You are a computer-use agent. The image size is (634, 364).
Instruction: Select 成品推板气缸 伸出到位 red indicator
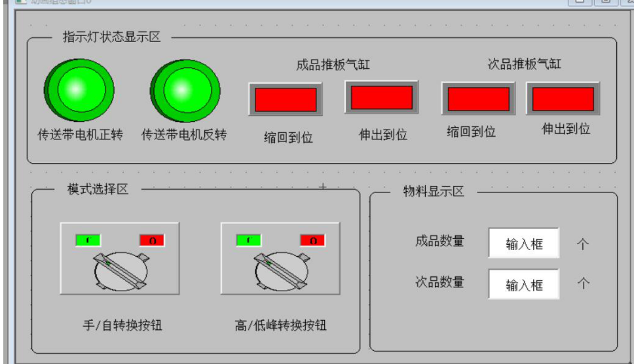point(382,98)
